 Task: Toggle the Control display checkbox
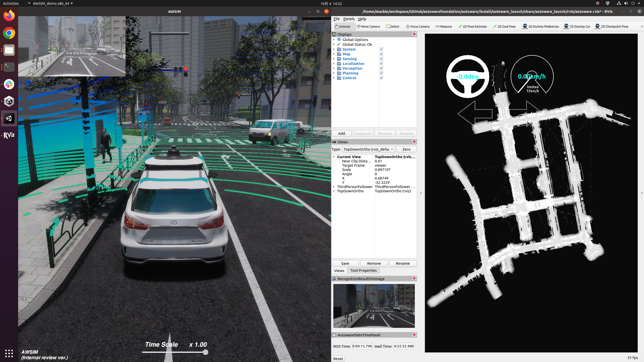tap(381, 78)
